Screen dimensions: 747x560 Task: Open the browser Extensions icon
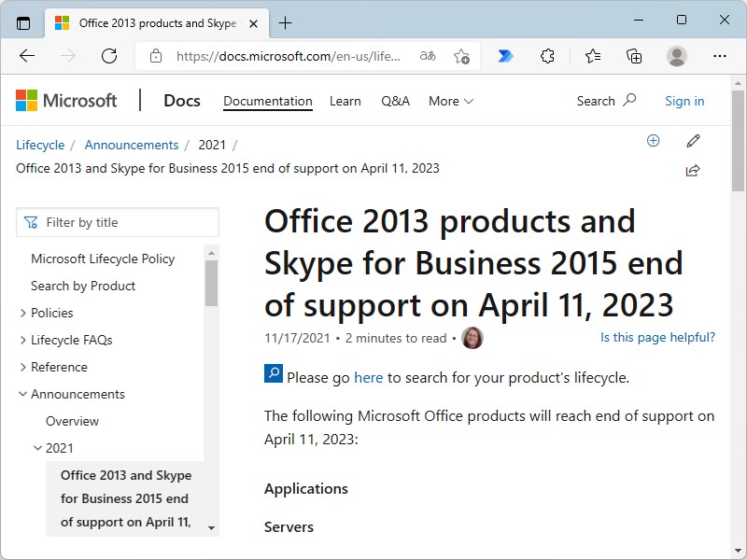tap(548, 56)
